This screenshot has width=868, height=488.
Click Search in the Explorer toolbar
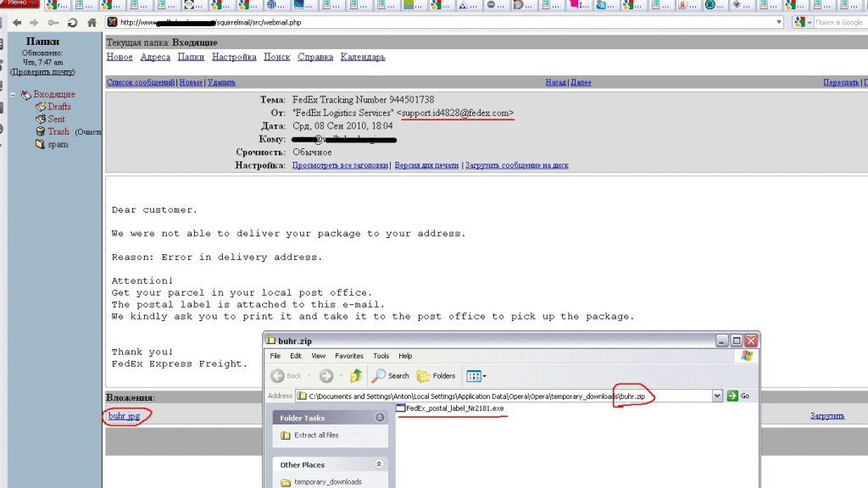(390, 376)
